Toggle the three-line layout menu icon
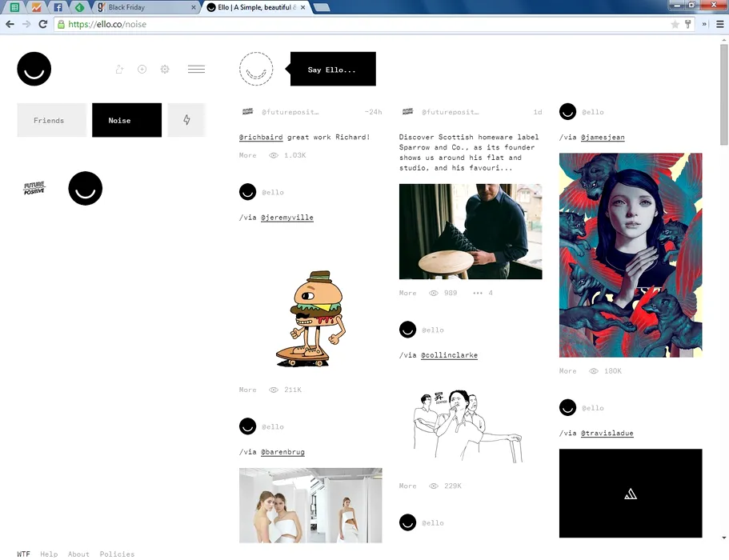The height and width of the screenshot is (560, 729). coord(196,70)
